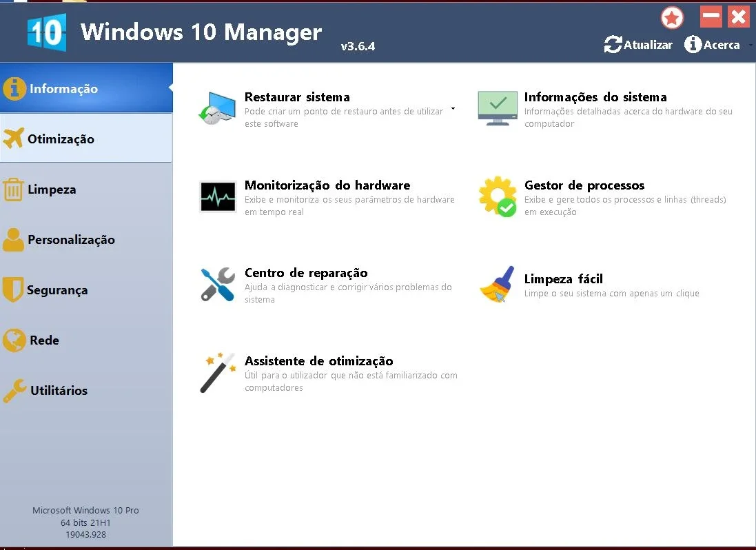The image size is (756, 550).
Task: Click the Limpeza fácil broom icon
Action: 498,285
